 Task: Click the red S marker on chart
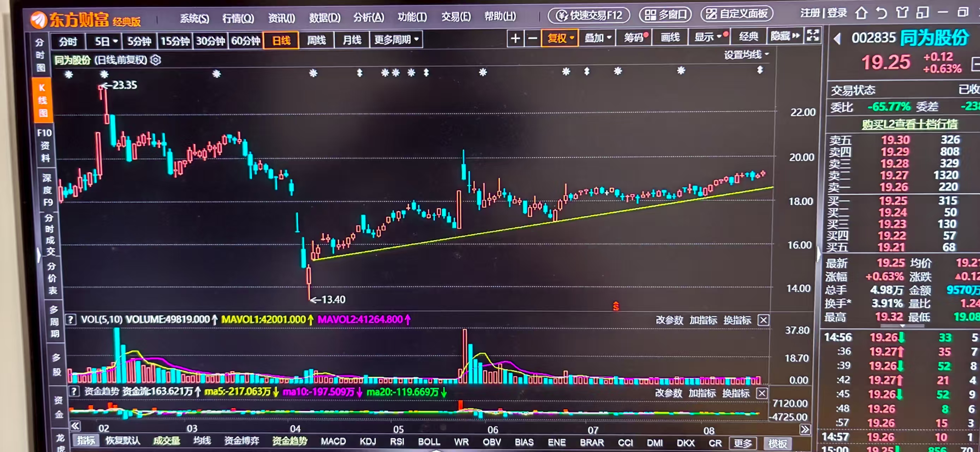pyautogui.click(x=616, y=306)
